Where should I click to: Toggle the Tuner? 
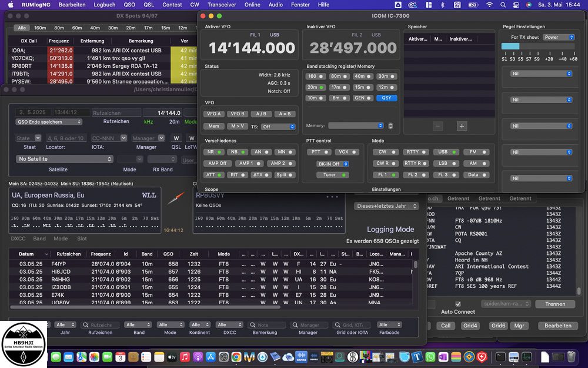[333, 175]
